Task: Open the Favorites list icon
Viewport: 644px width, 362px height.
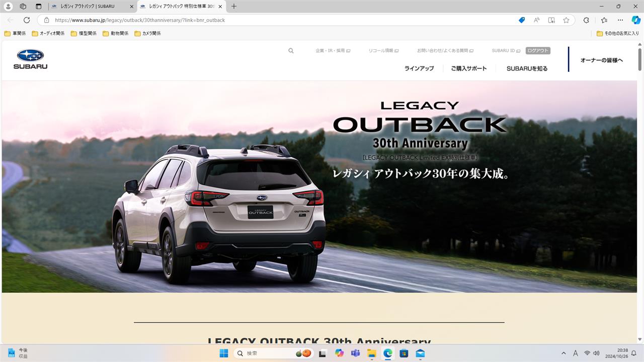Action: tap(604, 20)
